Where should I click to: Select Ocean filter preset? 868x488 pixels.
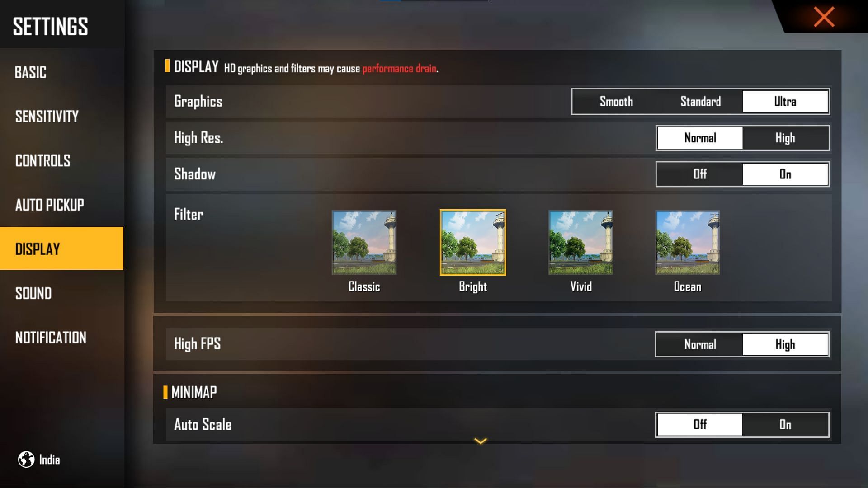click(x=687, y=243)
